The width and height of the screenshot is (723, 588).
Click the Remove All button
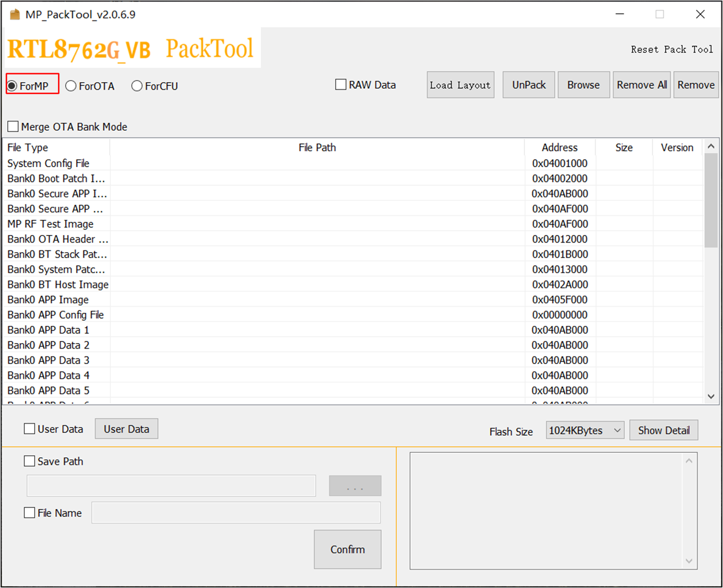point(641,85)
